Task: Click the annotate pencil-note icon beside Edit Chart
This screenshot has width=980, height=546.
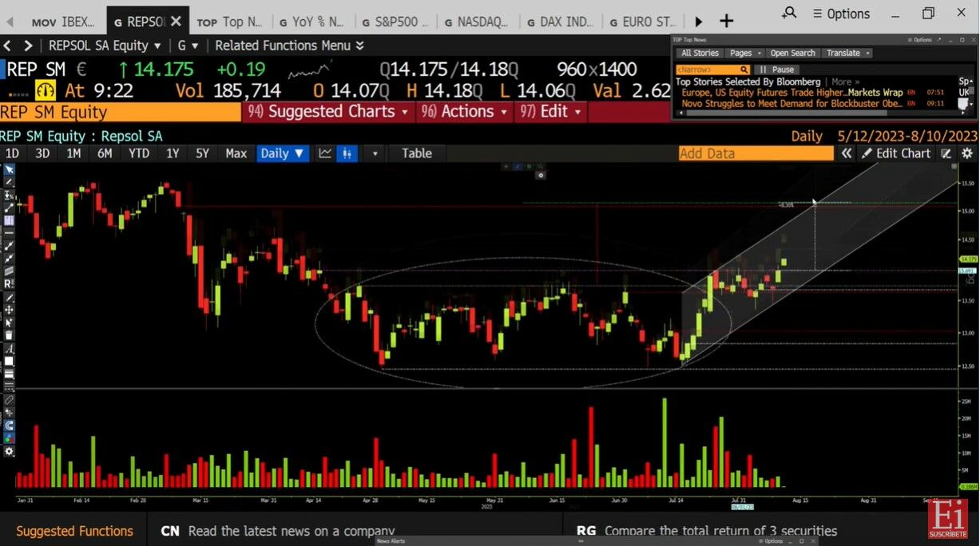Action: click(946, 153)
